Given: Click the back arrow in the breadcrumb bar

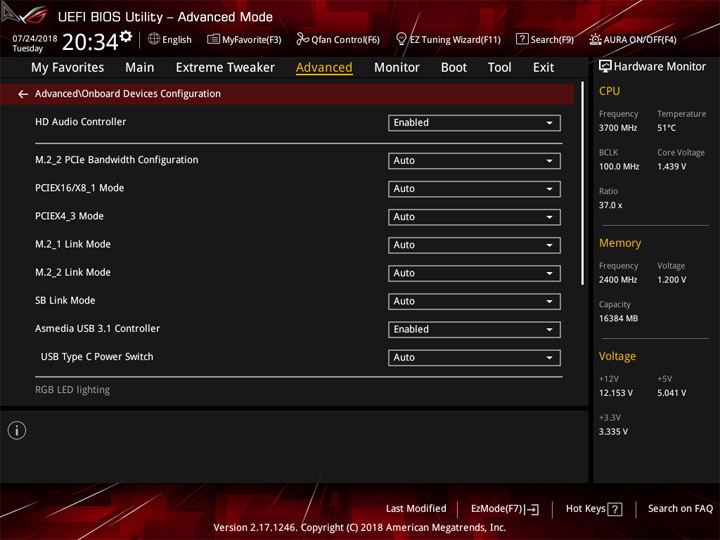Looking at the screenshot, I should pos(23,94).
